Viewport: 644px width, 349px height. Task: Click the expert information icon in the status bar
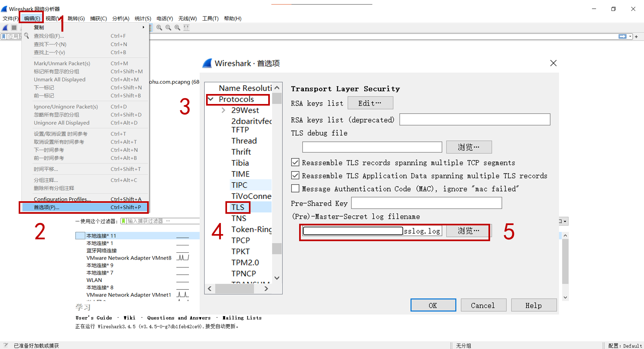point(5,345)
